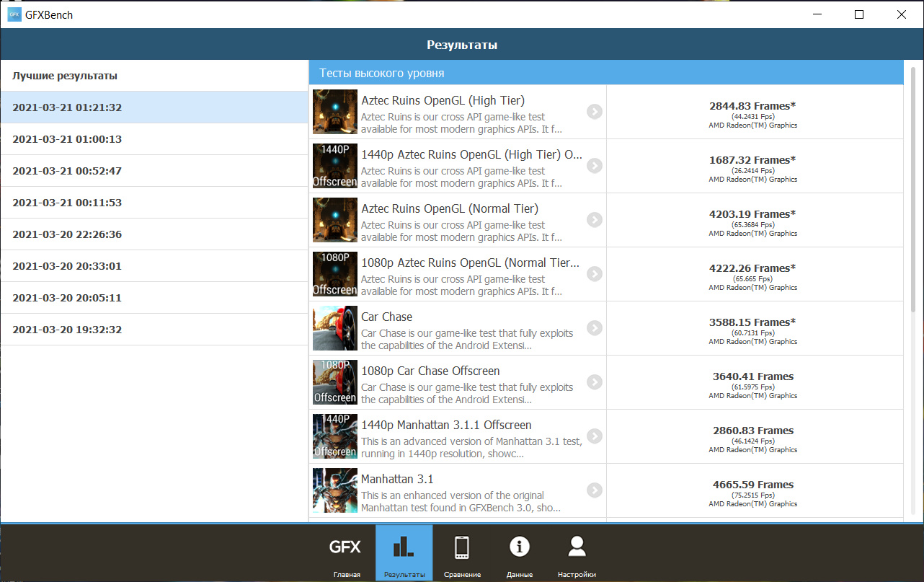Open the Aztec Ruins OpenGL (High Tier) test title
The width and height of the screenshot is (924, 582).
(443, 101)
